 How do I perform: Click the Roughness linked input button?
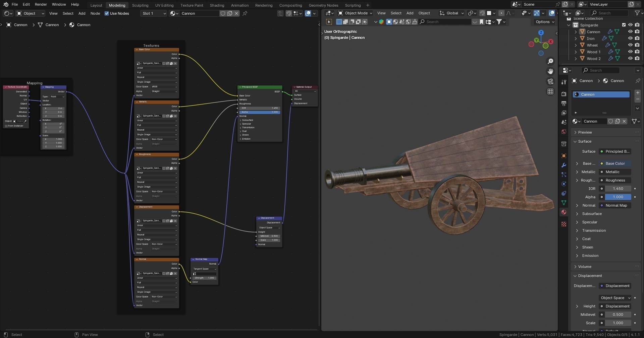click(615, 180)
